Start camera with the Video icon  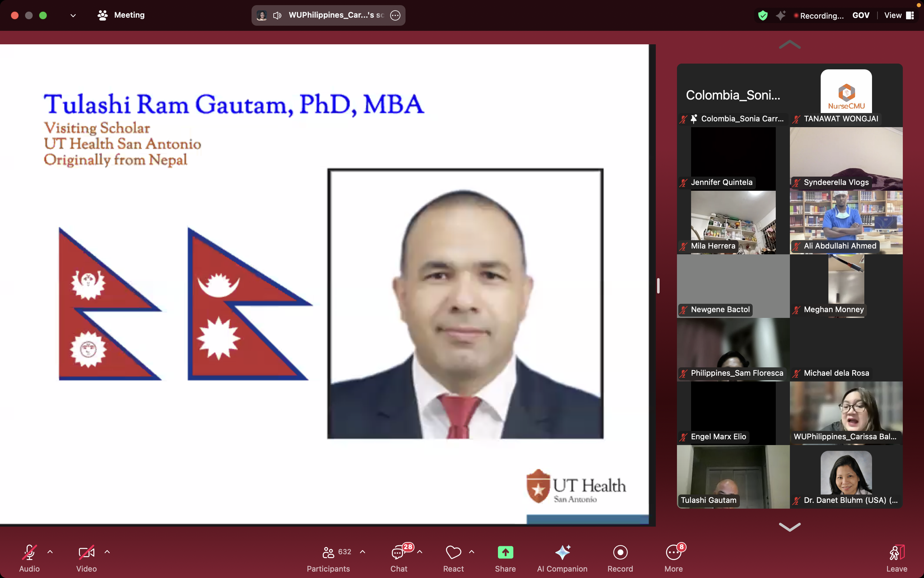pos(86,552)
